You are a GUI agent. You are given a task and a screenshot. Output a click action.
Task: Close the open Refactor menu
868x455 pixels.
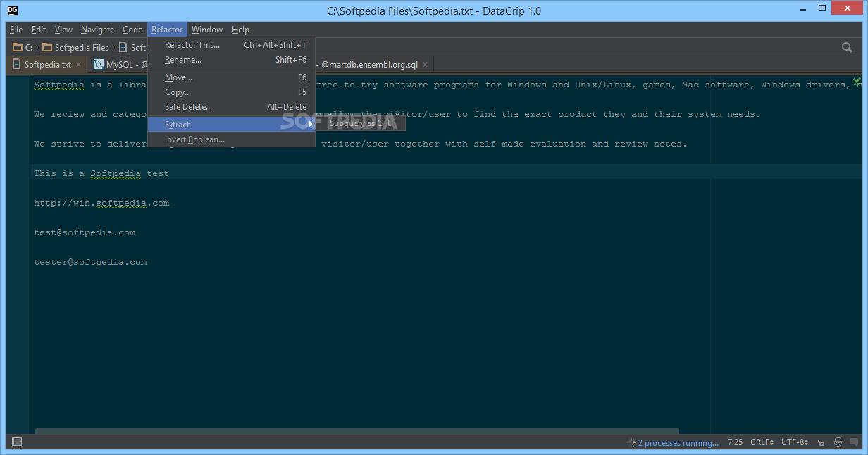[167, 30]
